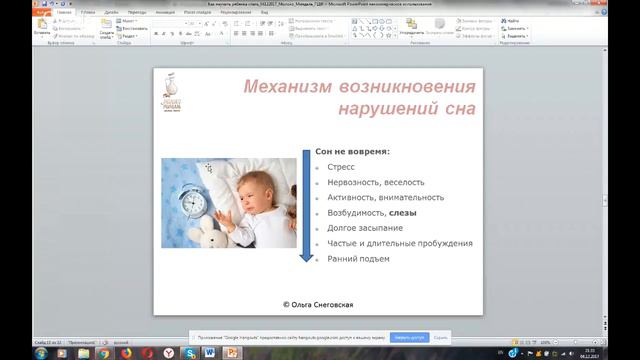Toggle bold formatting in the Font group

pos(156,34)
